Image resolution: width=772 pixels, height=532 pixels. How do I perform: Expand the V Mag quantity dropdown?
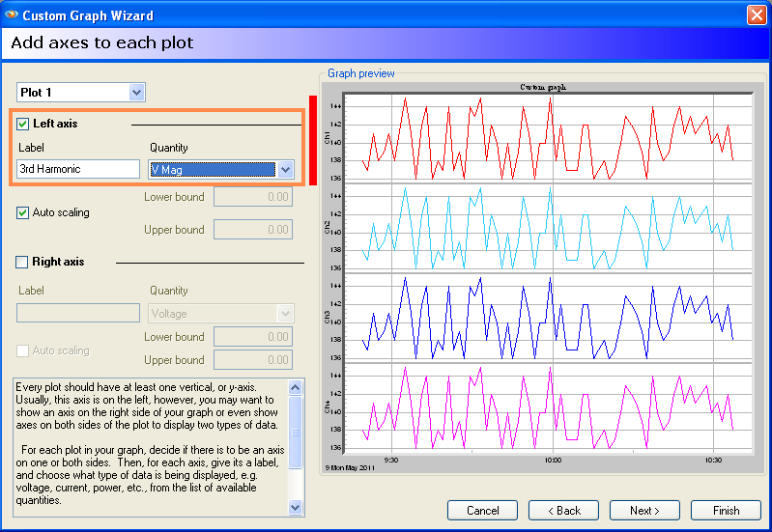[x=285, y=170]
